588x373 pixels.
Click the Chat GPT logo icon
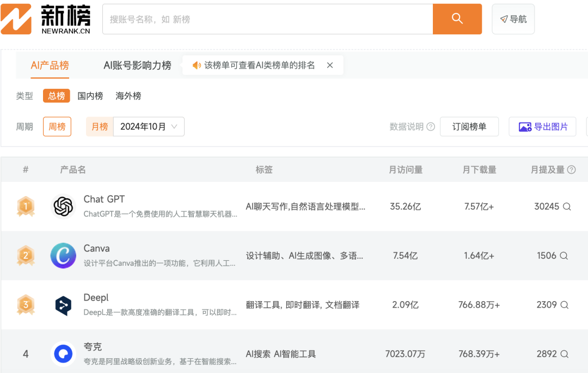(x=63, y=206)
